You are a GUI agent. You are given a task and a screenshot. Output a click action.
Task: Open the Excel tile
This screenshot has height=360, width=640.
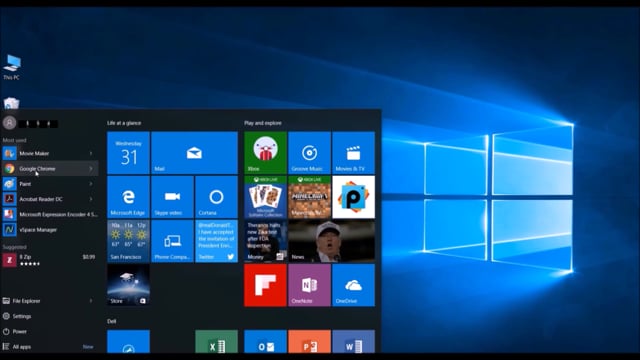(216, 342)
